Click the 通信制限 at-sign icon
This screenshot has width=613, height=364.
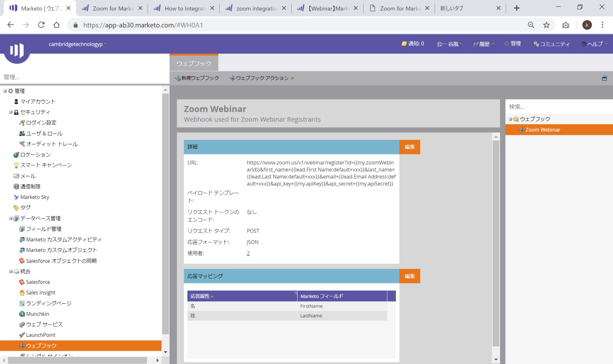point(16,186)
